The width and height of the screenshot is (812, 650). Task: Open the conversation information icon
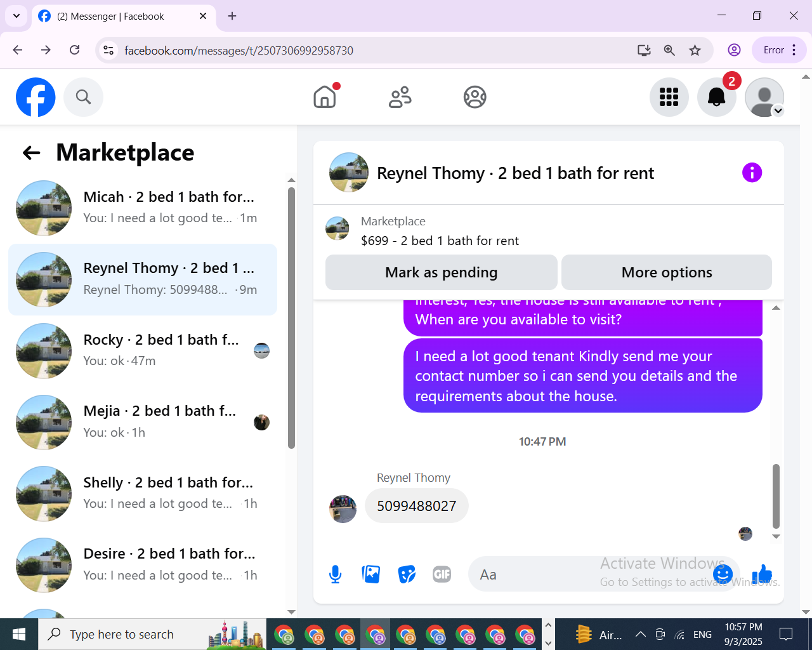[x=752, y=173]
